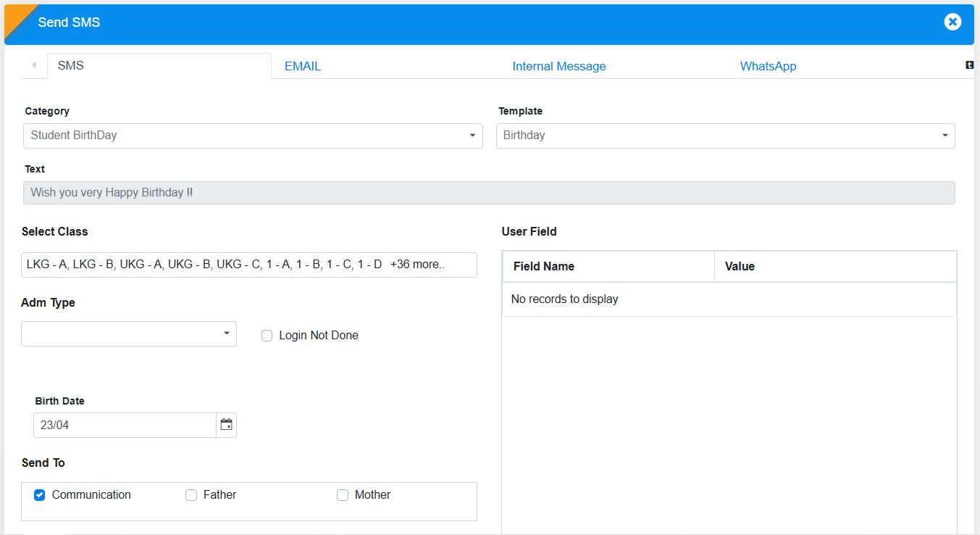This screenshot has width=980, height=535.
Task: Click the Value column header
Action: 740,266
